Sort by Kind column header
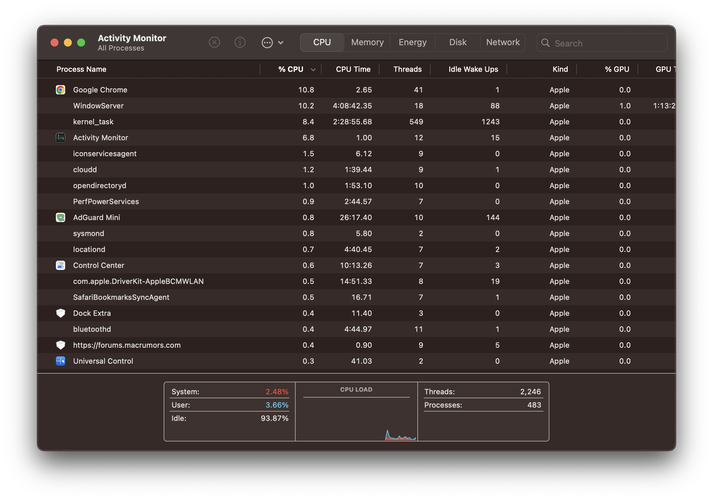 coord(560,69)
